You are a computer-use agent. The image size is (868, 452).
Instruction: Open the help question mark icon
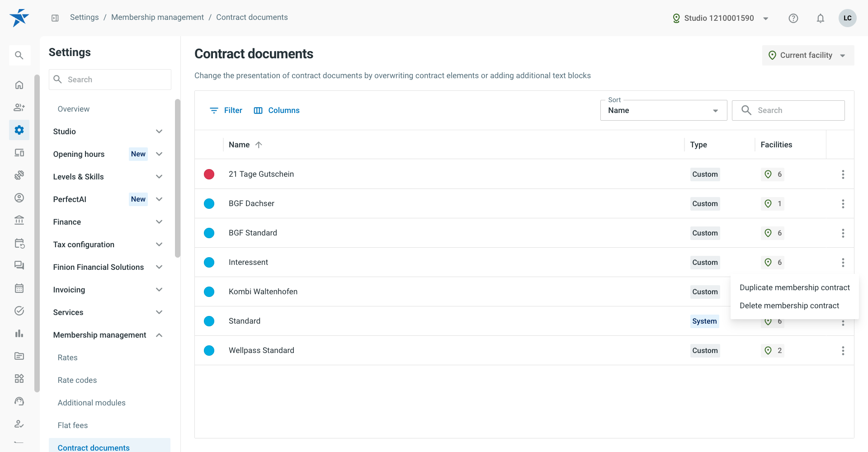pyautogui.click(x=793, y=18)
